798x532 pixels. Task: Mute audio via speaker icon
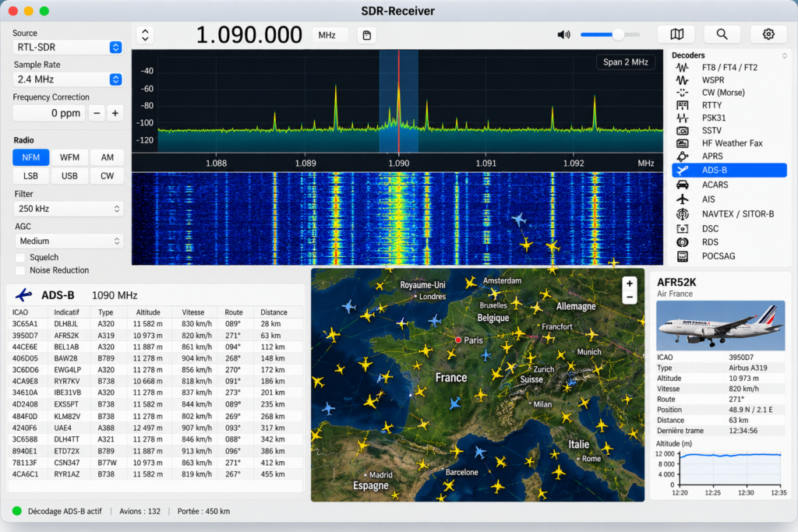(563, 34)
